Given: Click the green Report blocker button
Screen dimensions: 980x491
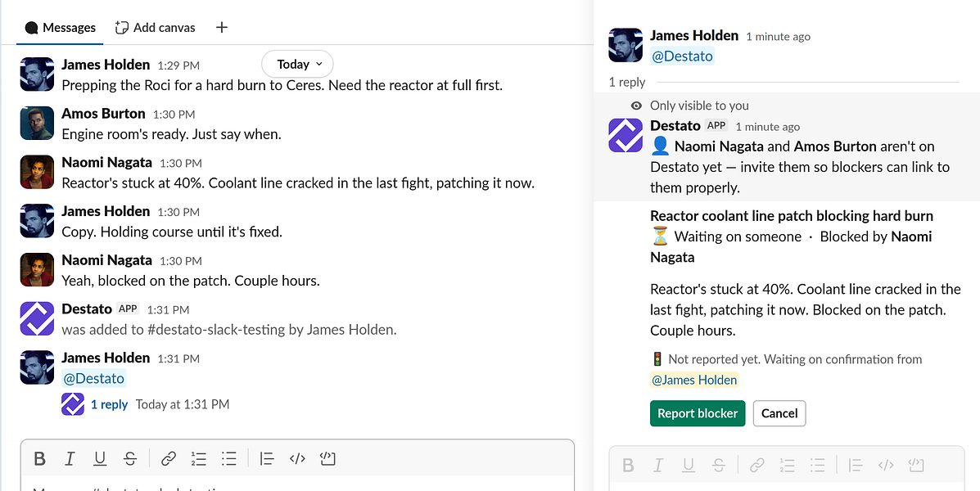Looking at the screenshot, I should point(698,413).
